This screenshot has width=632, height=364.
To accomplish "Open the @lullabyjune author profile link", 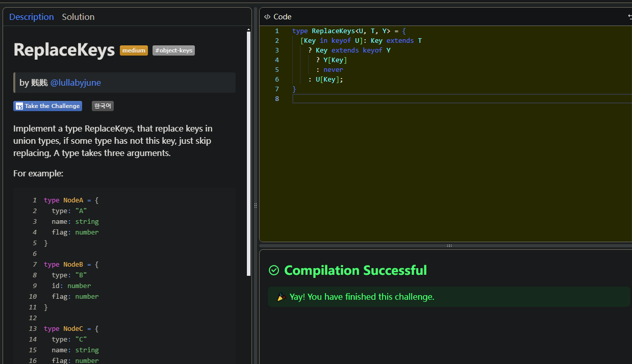I will (x=75, y=83).
